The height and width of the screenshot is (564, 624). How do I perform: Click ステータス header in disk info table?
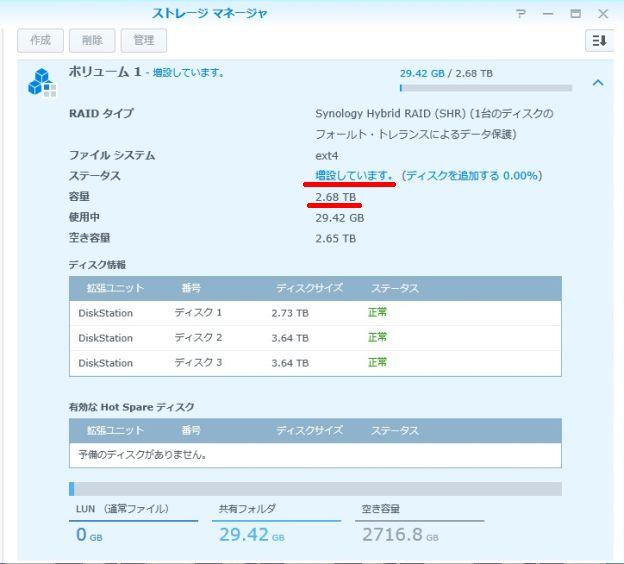click(395, 288)
